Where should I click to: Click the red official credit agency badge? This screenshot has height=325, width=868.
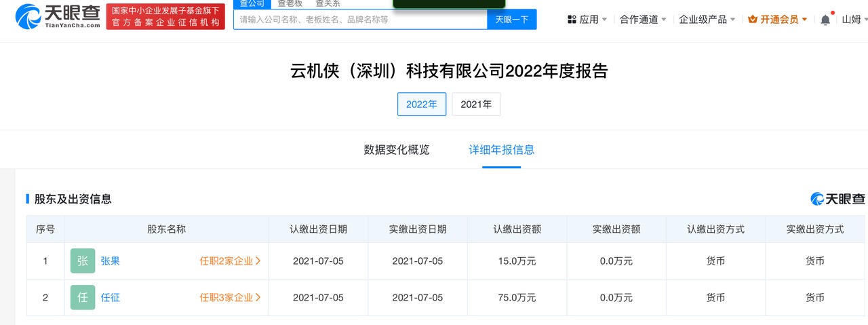(165, 17)
